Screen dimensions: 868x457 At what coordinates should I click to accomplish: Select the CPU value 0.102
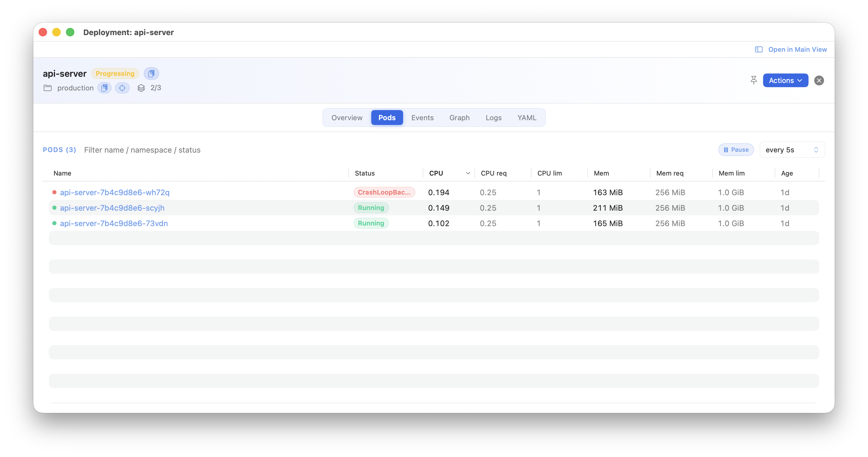(439, 223)
